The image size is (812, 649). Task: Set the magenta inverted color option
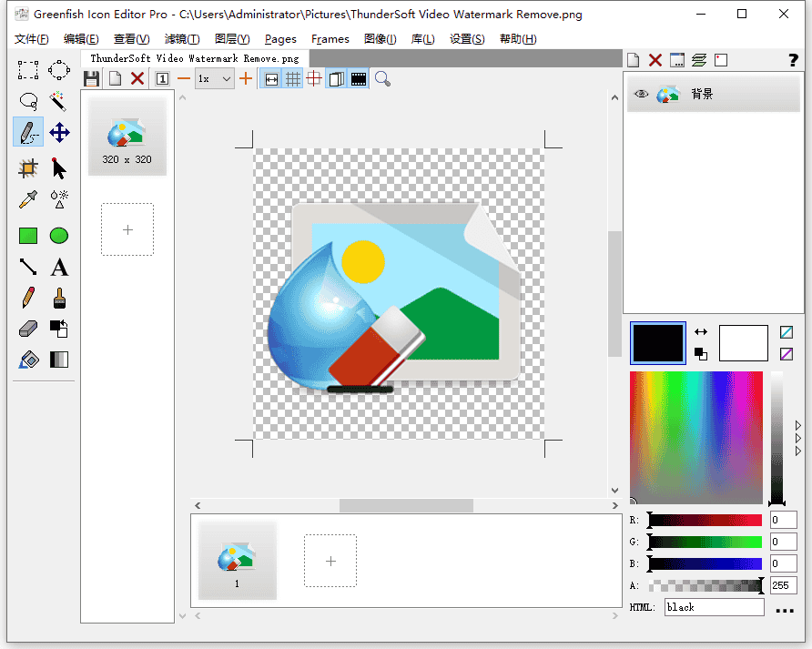(787, 354)
